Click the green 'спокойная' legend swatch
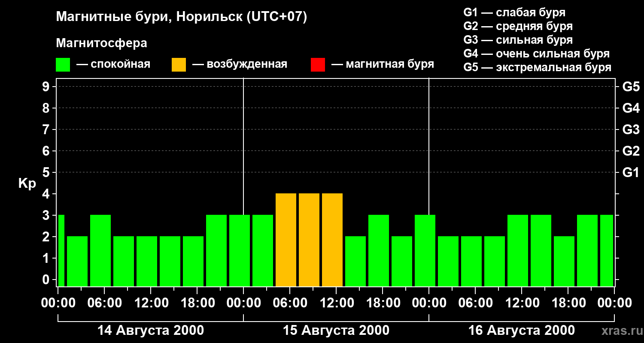 click(63, 64)
